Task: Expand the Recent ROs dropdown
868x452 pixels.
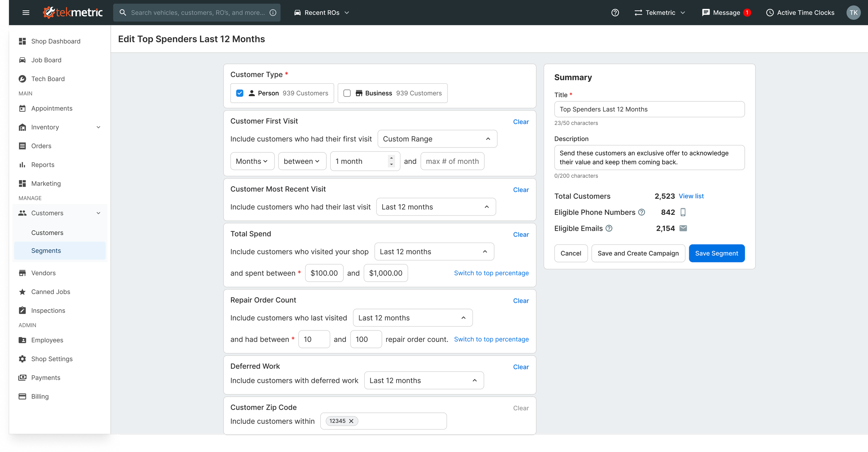Action: (322, 12)
